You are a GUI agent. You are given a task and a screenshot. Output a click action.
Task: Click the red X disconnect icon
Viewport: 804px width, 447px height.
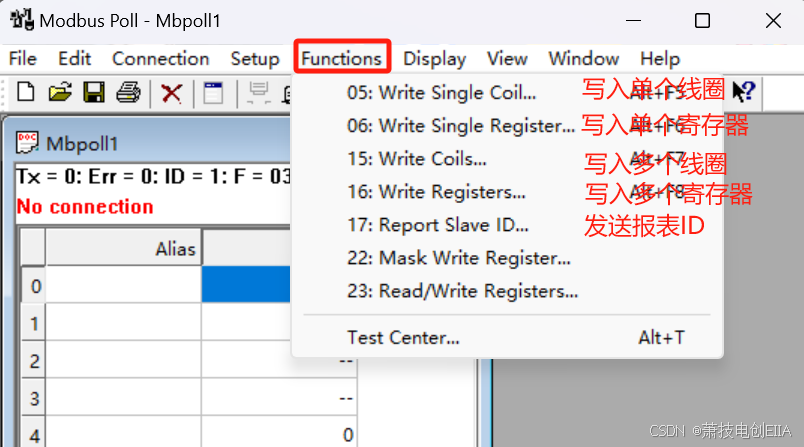[x=172, y=94]
